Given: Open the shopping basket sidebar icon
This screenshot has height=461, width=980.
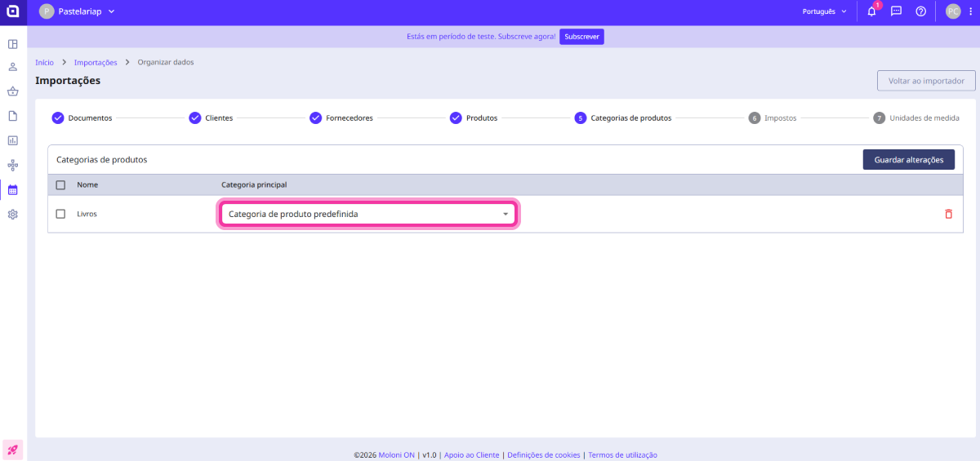Looking at the screenshot, I should (x=13, y=91).
